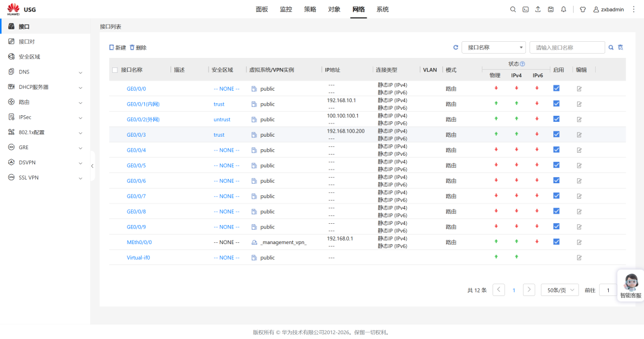Toggle the select-all checkbox in table header
The image size is (644, 339).
pos(115,70)
